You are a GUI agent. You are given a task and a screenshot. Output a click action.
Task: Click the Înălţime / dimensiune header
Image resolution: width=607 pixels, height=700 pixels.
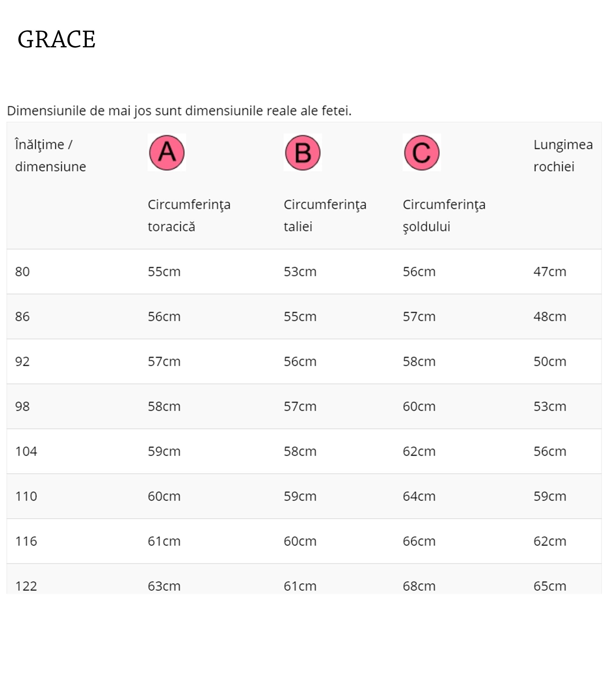click(x=50, y=156)
